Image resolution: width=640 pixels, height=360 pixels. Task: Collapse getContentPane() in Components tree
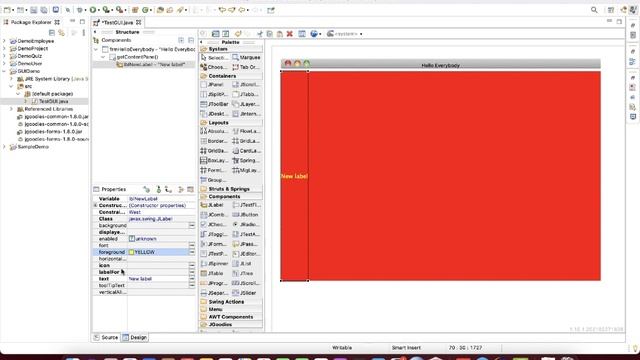click(x=103, y=57)
